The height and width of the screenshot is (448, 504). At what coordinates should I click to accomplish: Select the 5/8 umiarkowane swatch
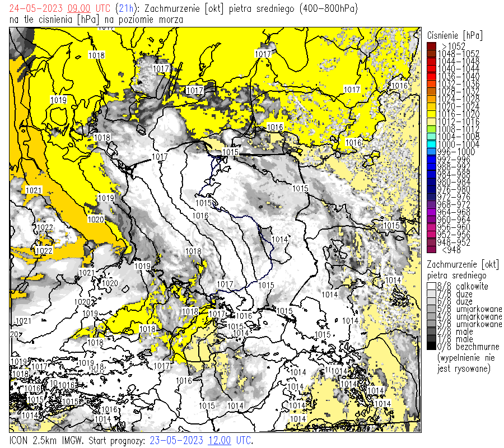[431, 309]
